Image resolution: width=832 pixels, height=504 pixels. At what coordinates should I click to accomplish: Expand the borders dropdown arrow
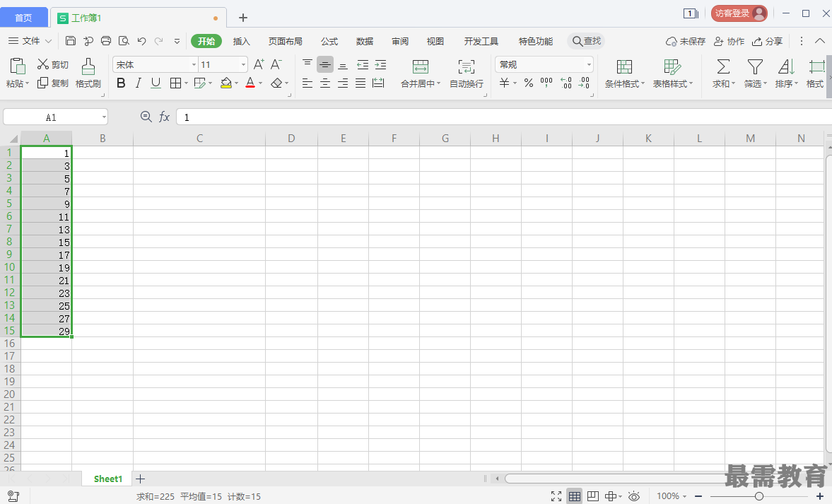[x=186, y=83]
